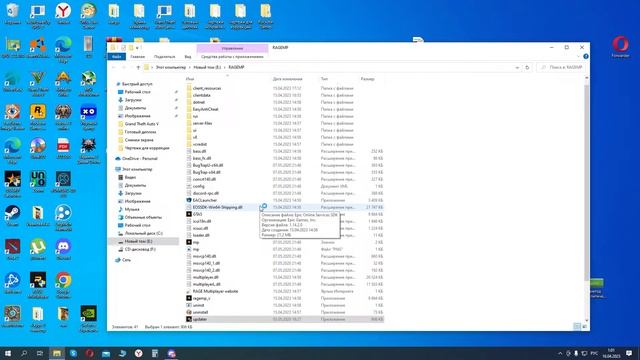Open the Quick Access Toolbar dropdown
The height and width of the screenshot is (360, 640).
(x=137, y=48)
